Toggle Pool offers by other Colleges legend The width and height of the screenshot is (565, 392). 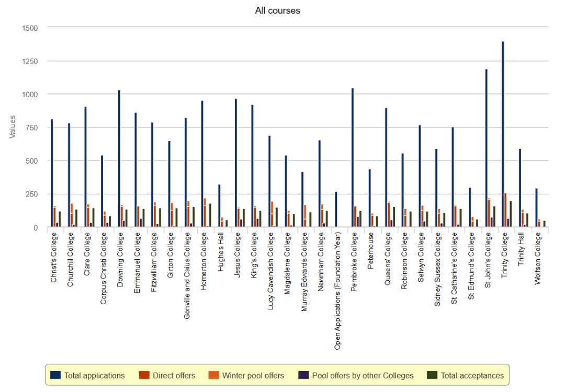tap(356, 375)
